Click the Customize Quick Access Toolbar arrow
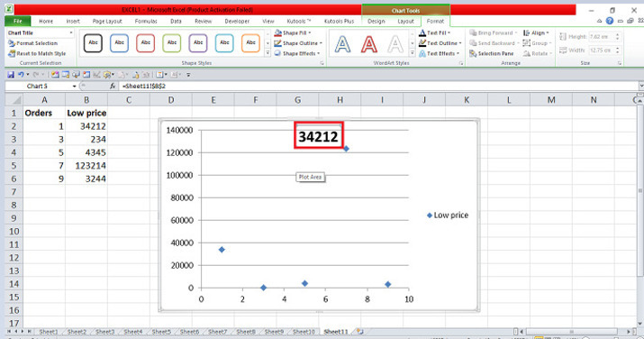The width and height of the screenshot is (644, 339). [x=188, y=75]
